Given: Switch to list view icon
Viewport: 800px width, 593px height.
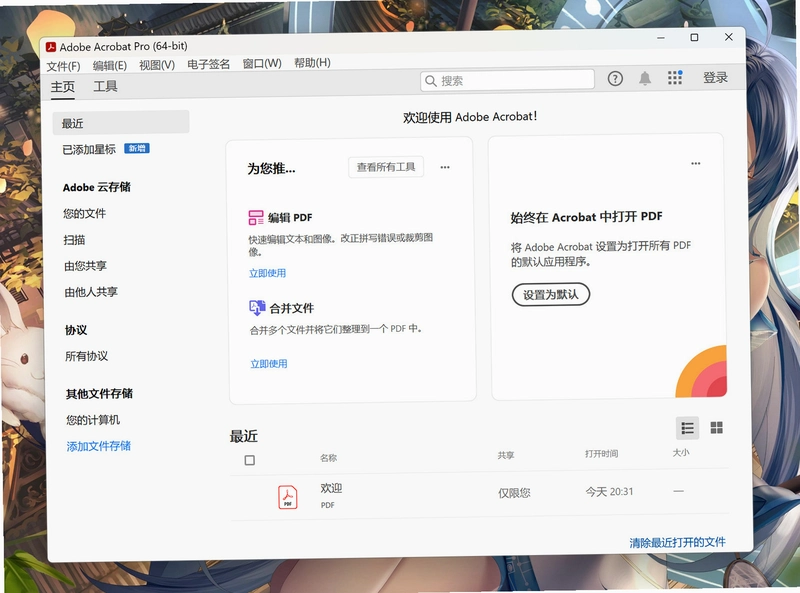Looking at the screenshot, I should pyautogui.click(x=687, y=428).
